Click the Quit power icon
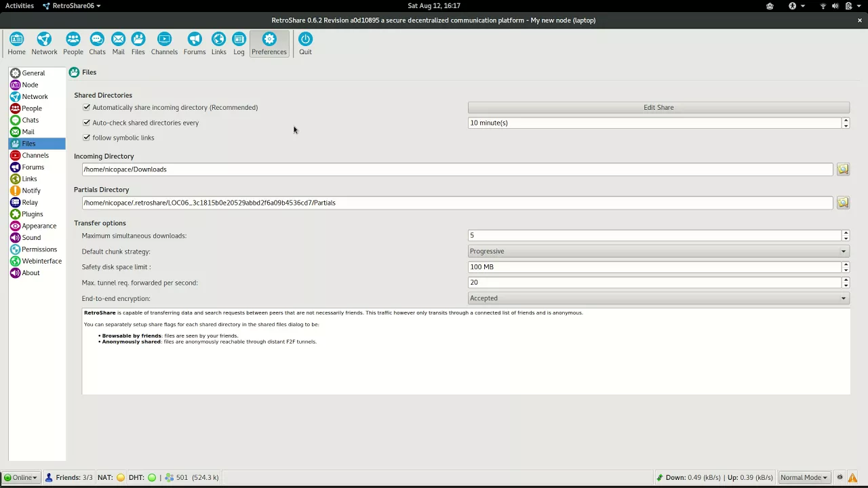868x488 pixels. click(x=305, y=43)
